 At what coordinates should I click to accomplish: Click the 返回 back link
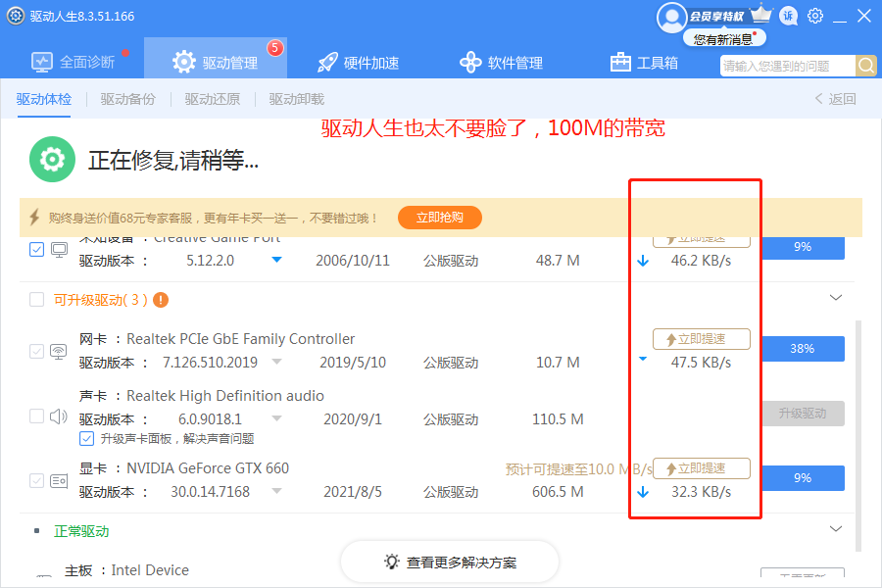click(836, 99)
